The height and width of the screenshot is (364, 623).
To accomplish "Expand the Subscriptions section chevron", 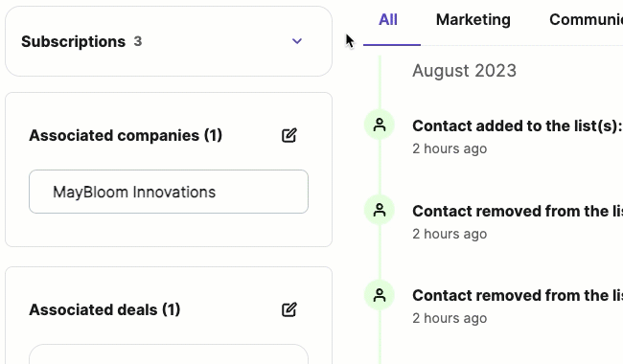I will [297, 41].
